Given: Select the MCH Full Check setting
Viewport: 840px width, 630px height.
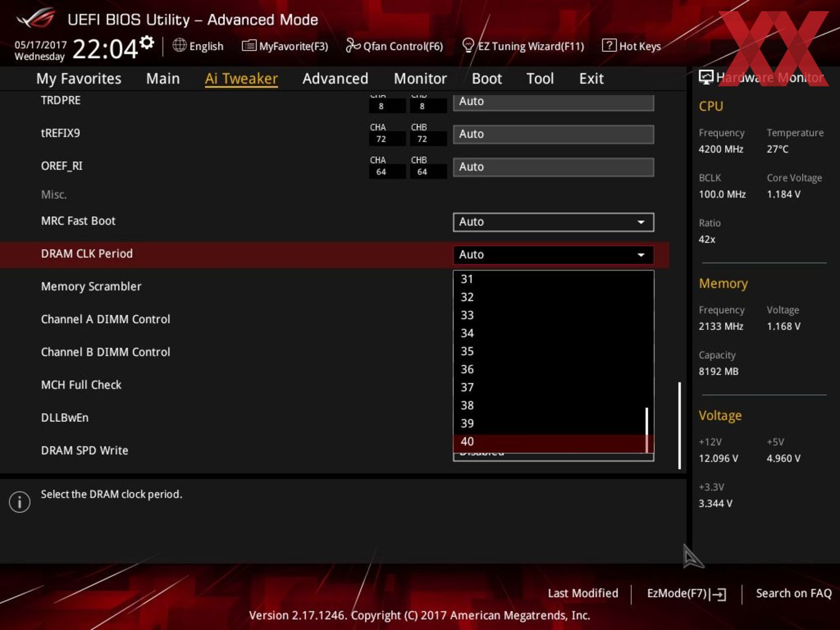Looking at the screenshot, I should click(81, 385).
